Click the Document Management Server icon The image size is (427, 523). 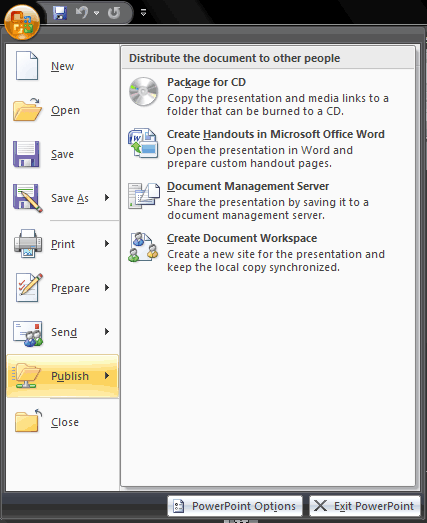144,196
